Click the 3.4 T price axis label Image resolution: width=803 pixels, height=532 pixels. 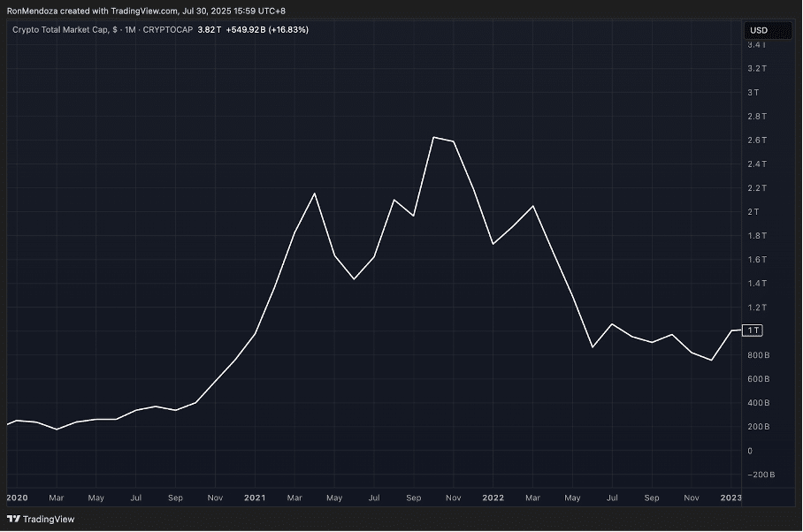point(759,44)
